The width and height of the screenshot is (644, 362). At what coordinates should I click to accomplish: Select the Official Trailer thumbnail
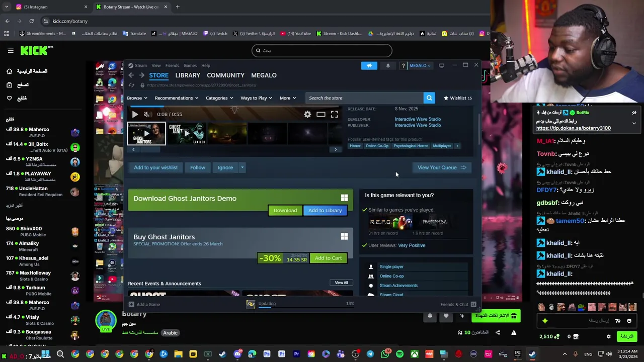click(x=146, y=134)
